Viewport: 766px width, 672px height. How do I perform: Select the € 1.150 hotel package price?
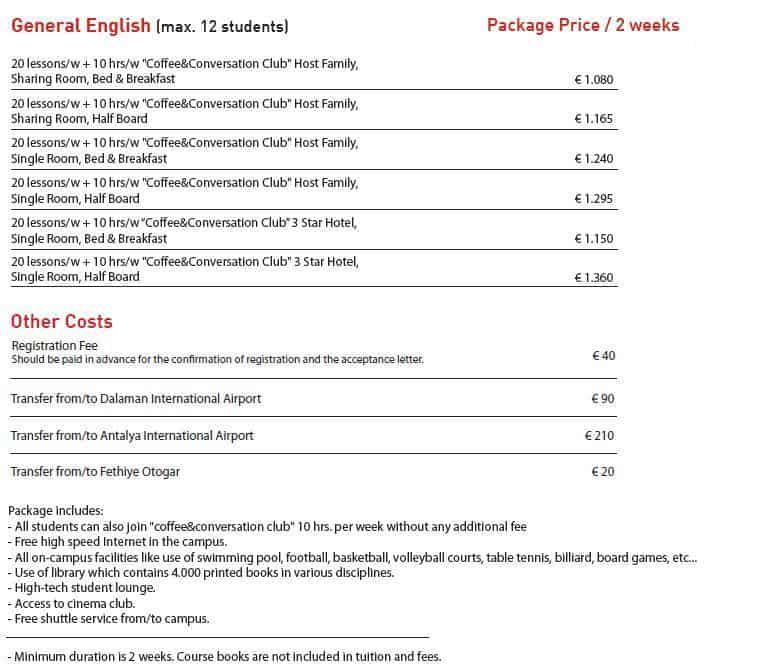[x=594, y=239]
